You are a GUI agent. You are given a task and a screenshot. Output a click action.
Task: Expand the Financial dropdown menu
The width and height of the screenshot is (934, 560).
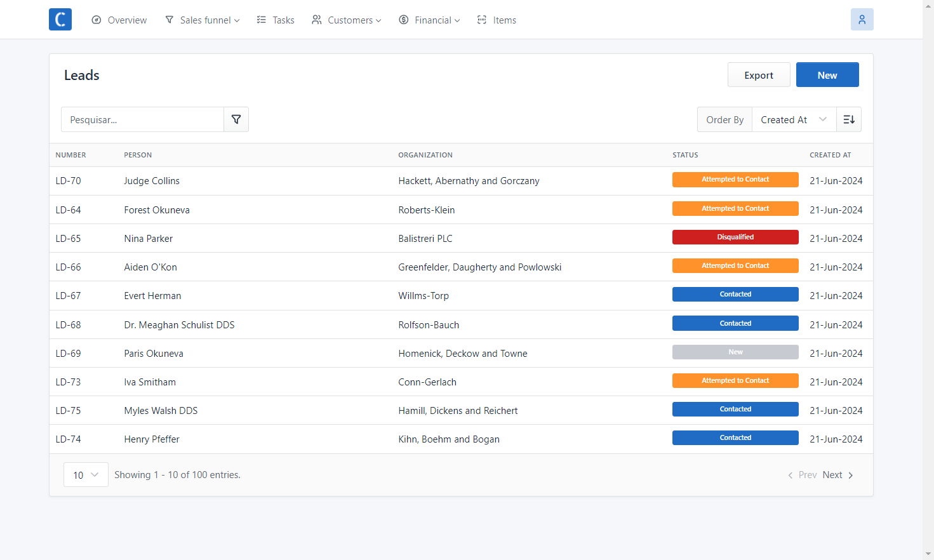pyautogui.click(x=429, y=20)
